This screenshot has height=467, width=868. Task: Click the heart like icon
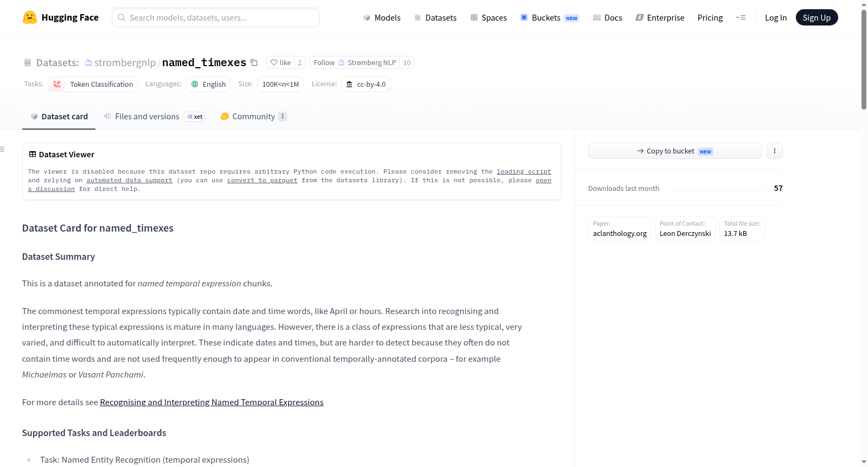click(274, 62)
